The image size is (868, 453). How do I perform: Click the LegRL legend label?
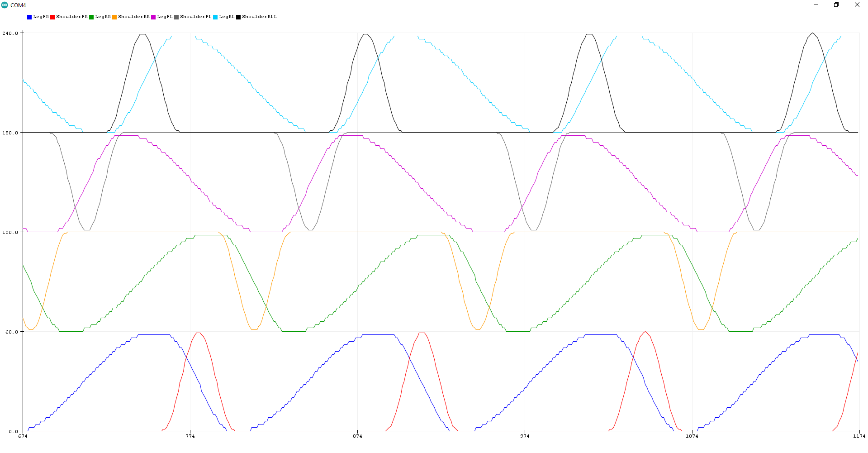pos(227,17)
